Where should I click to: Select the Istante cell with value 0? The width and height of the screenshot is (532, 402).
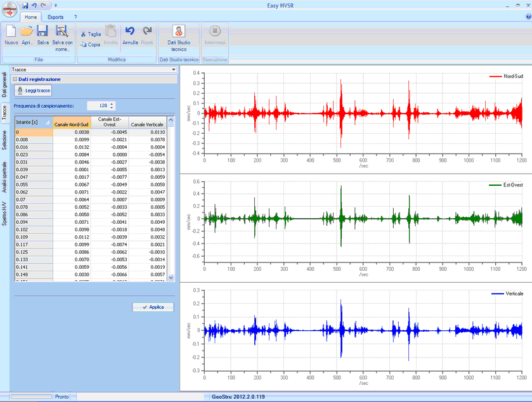tap(34, 133)
